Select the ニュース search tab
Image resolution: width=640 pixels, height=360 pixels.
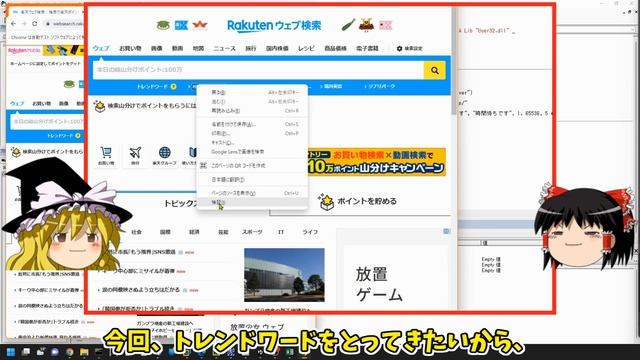click(x=224, y=48)
